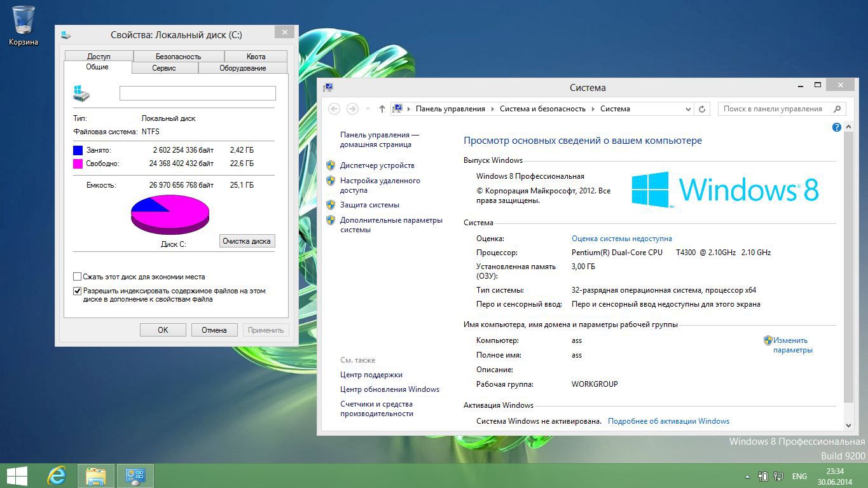Viewport: 868px width, 488px height.
Task: Open recent locations dropdown arrow in Система toolbar
Action: coord(368,109)
